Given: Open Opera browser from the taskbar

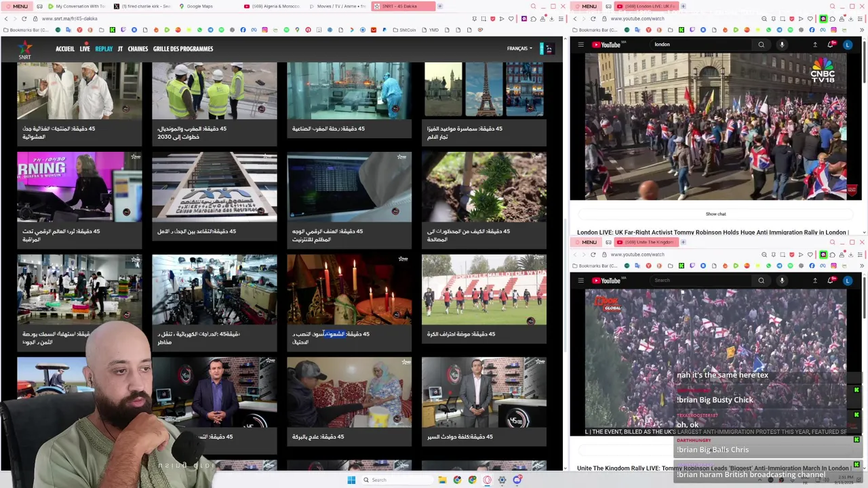Looking at the screenshot, I should [x=487, y=480].
